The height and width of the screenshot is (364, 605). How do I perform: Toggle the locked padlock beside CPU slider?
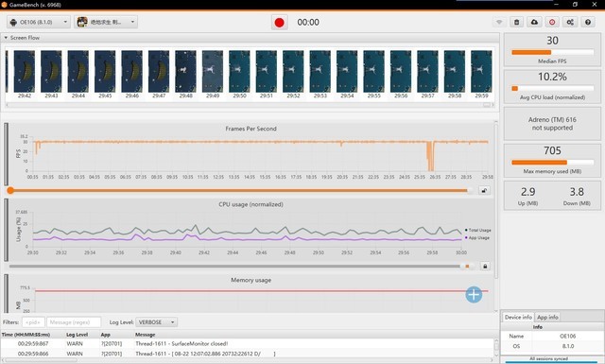click(485, 266)
